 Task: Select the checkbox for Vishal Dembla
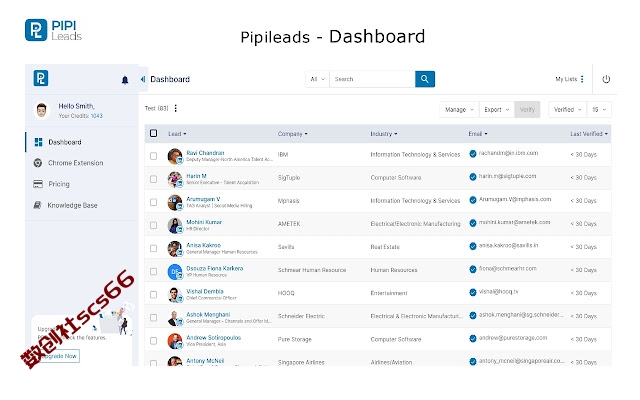pos(153,294)
